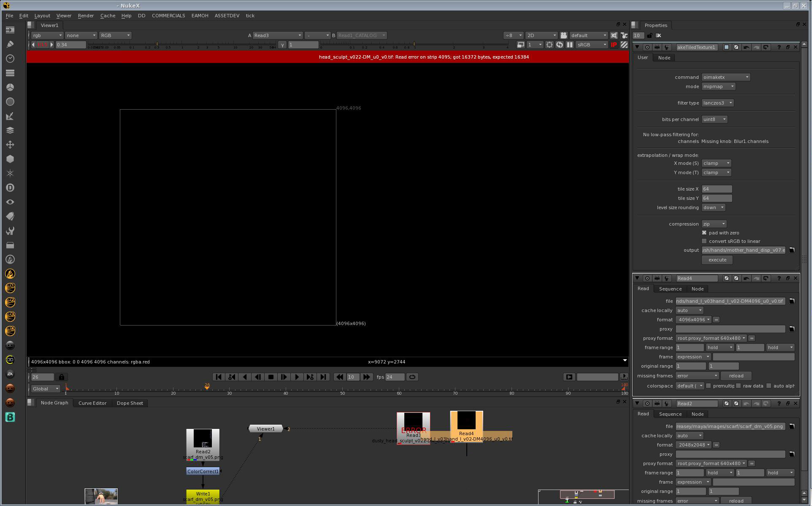
Task: Open the Image nodes toolbar menu
Action: click(10, 30)
